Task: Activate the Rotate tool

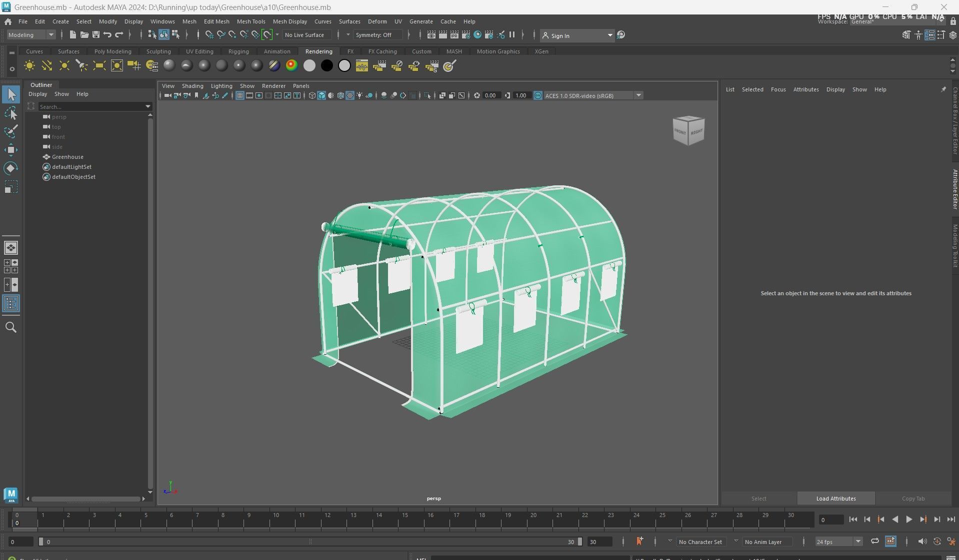Action: (x=11, y=168)
